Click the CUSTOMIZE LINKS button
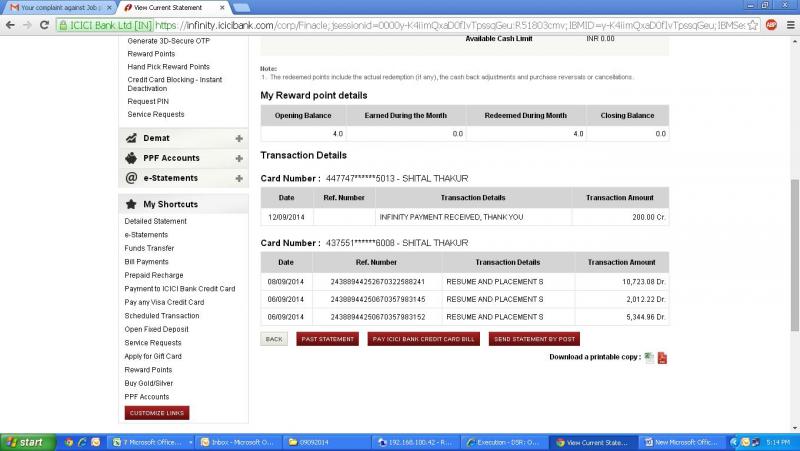800x451 pixels. 157,413
